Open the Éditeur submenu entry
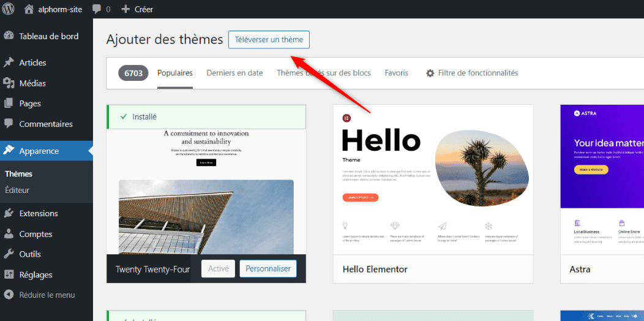This screenshot has width=644, height=321. [x=17, y=191]
